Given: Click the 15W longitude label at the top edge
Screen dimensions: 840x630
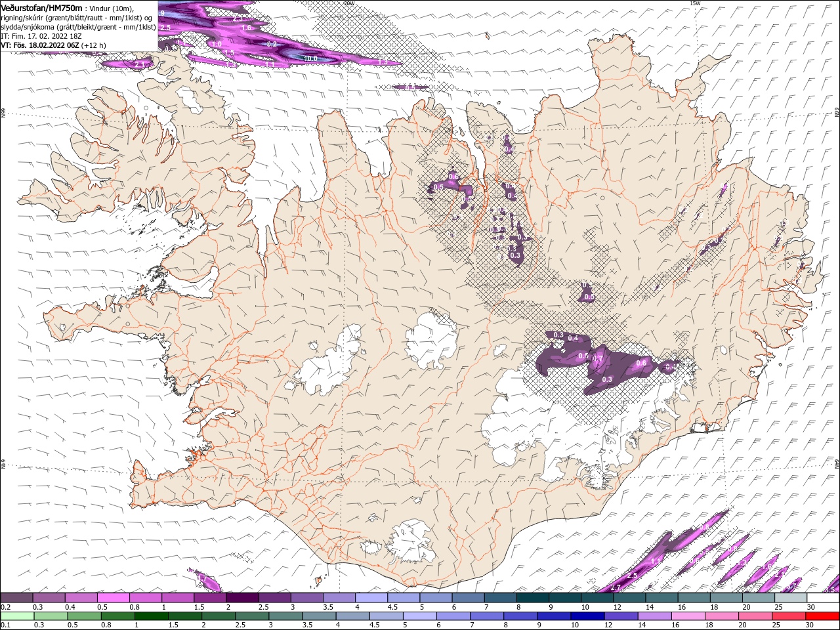Looking at the screenshot, I should pos(695,3).
